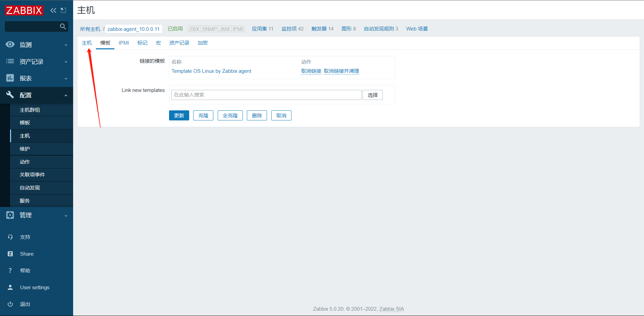Screen dimensions: 644x316
Task: Click the 全克隆 button
Action: point(230,115)
